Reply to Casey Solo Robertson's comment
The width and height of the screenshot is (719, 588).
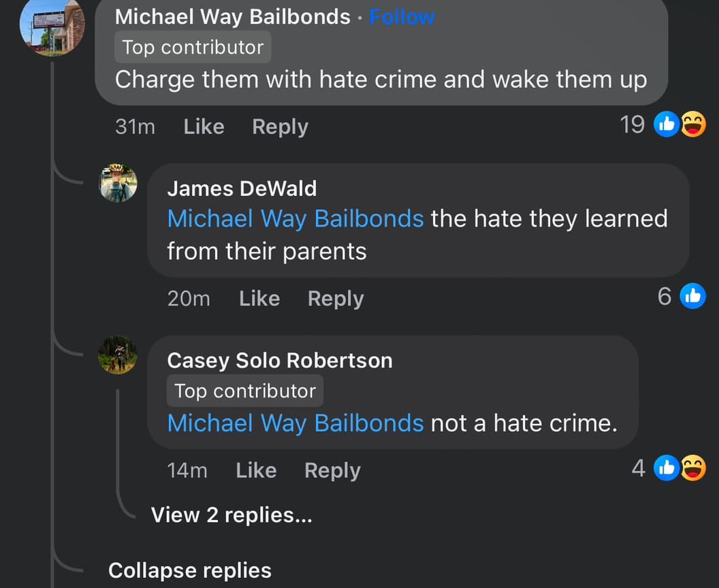332,471
